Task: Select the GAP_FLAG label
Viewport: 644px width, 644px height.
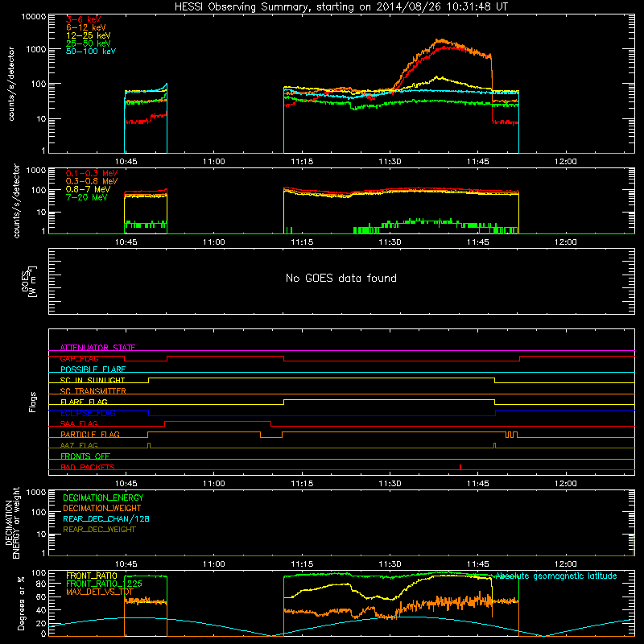Action: click(79, 358)
